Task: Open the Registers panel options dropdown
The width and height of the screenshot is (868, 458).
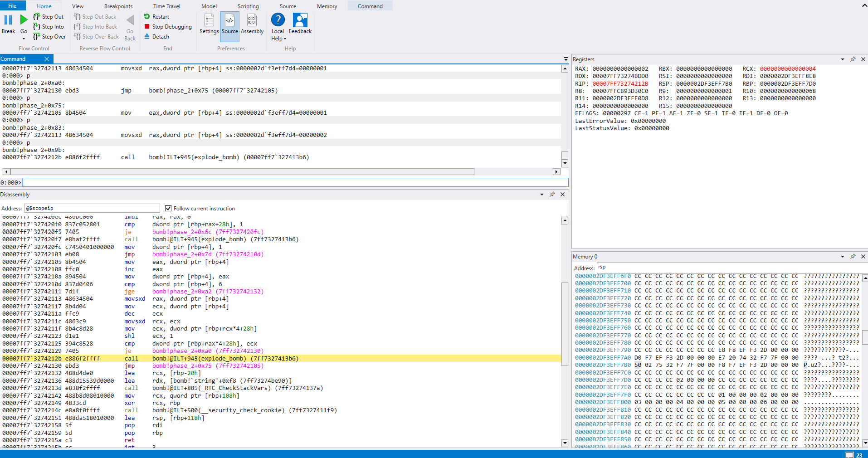Action: coord(843,59)
